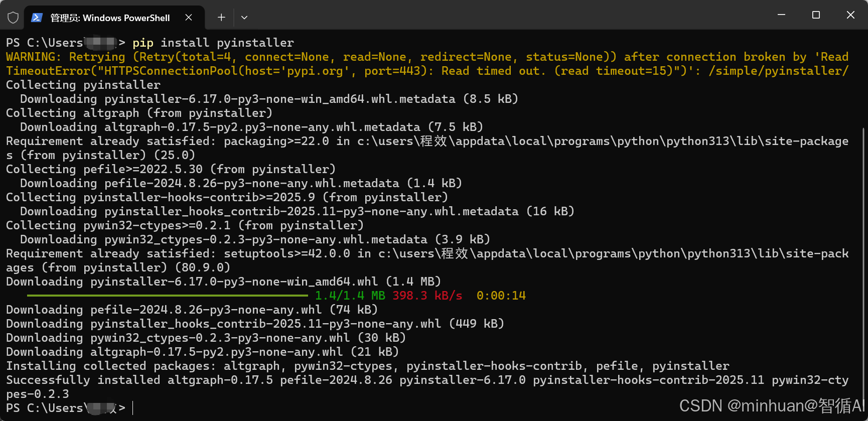Image resolution: width=868 pixels, height=421 pixels.
Task: Click 'Downloading pyinstaller-6.17.0-py3-none-win_amd64.whl.metadata' line
Action: [x=269, y=99]
